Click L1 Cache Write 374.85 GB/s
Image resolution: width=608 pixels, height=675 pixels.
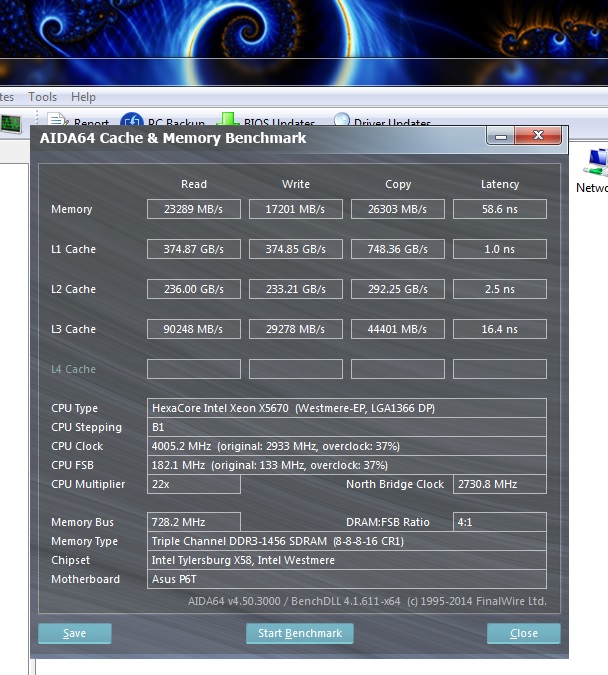click(x=296, y=249)
